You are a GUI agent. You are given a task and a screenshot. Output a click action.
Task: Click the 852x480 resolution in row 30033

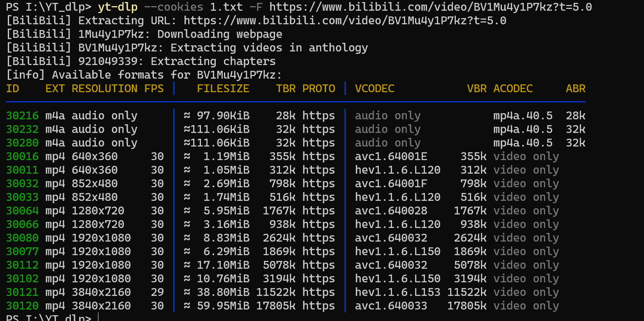(x=95, y=197)
